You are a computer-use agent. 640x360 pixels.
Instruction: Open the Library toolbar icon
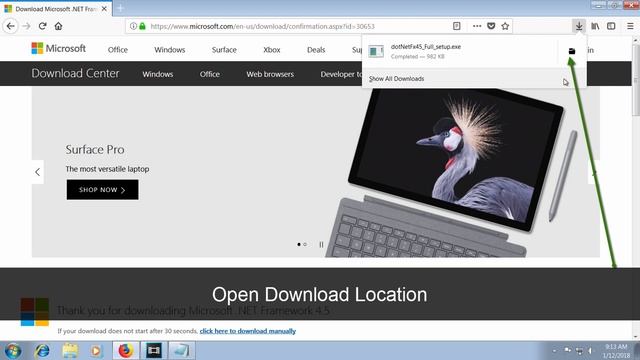click(595, 26)
